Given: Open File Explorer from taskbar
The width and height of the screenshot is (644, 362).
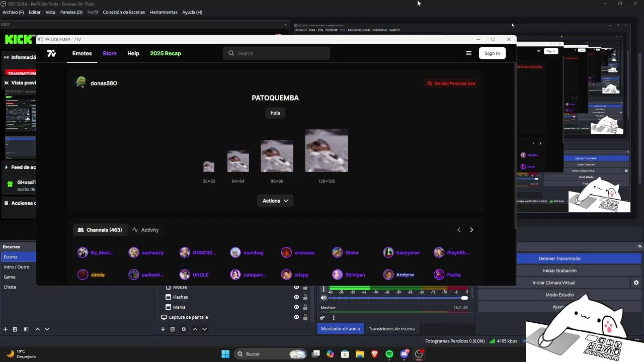Looking at the screenshot, I should point(360,354).
